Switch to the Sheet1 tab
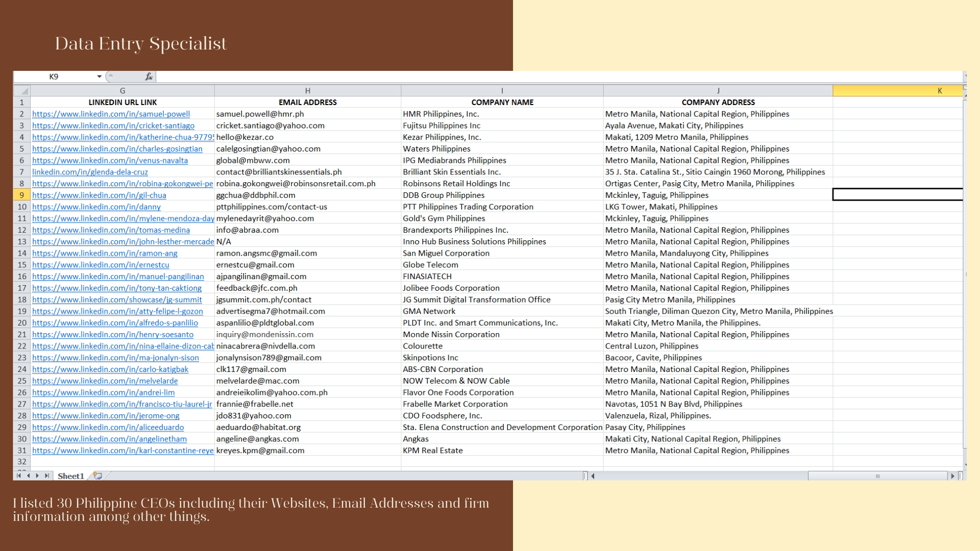The height and width of the screenshot is (551, 980). [70, 475]
